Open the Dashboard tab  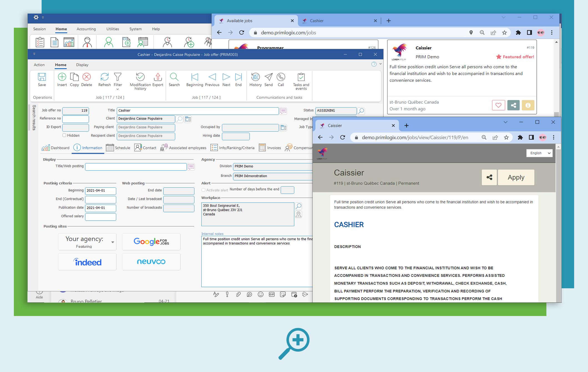pyautogui.click(x=55, y=148)
